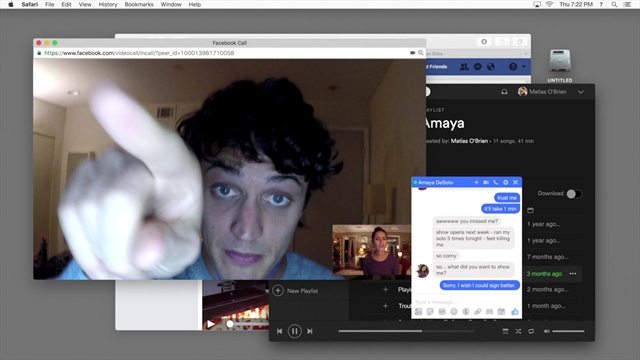The width and height of the screenshot is (640, 360).
Task: Open Spotify notifications bell
Action: [x=504, y=92]
